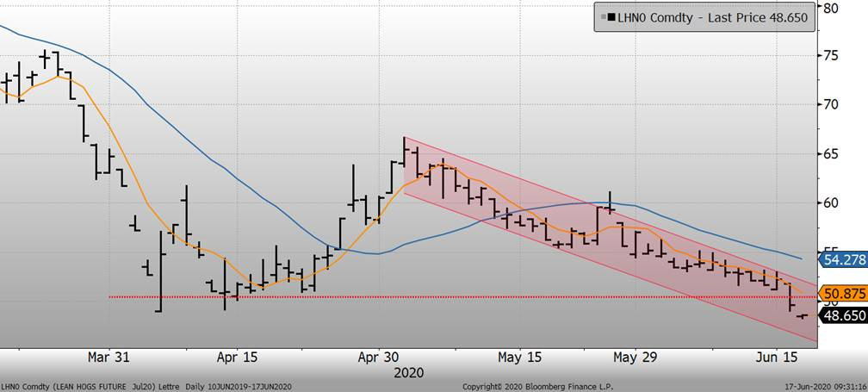Viewport: 868px width, 392px height.
Task: Click the May 15 date label
Action: (x=521, y=357)
